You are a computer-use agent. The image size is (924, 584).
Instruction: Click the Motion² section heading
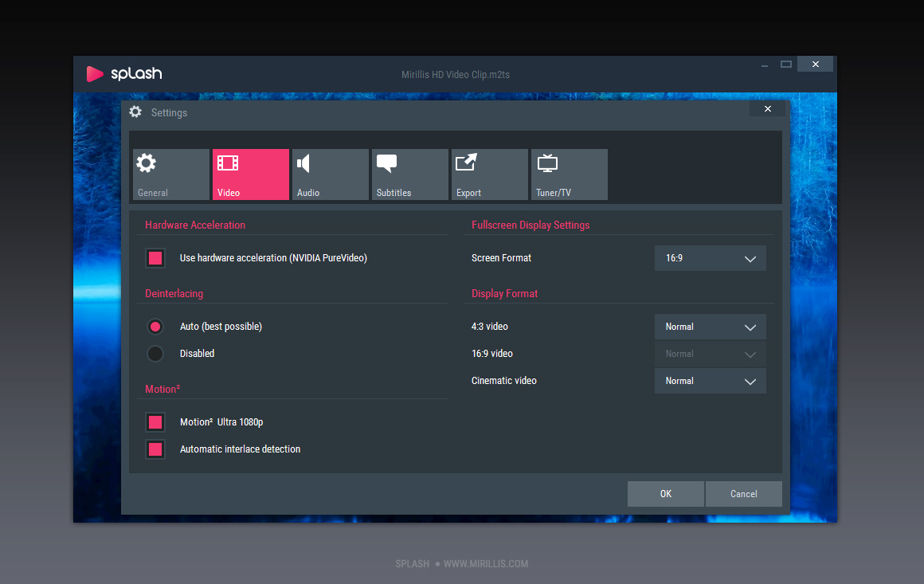162,389
